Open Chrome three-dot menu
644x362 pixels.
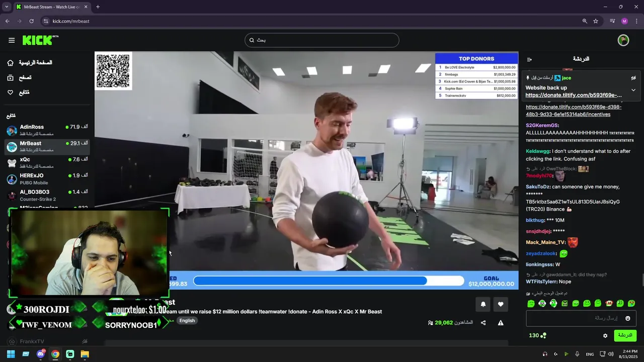point(636,21)
